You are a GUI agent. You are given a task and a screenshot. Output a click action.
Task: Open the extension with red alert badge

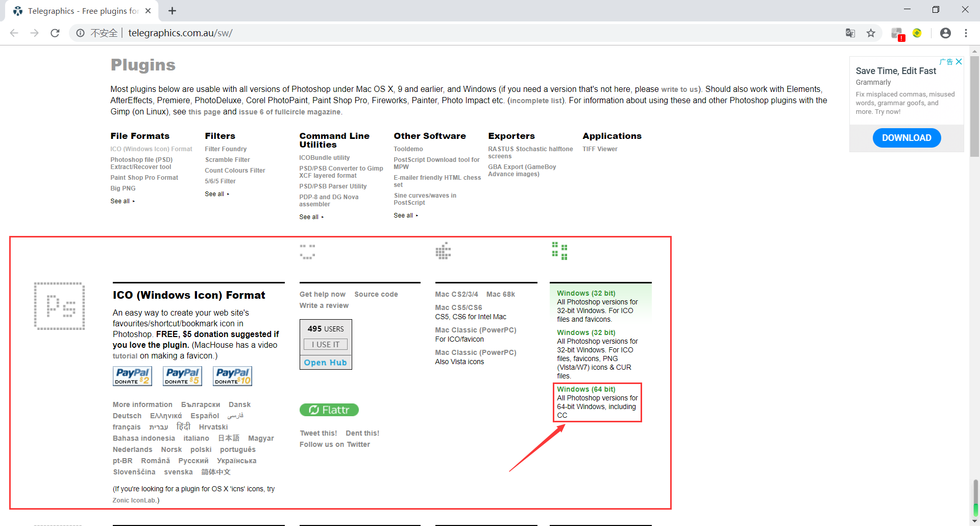tap(897, 34)
